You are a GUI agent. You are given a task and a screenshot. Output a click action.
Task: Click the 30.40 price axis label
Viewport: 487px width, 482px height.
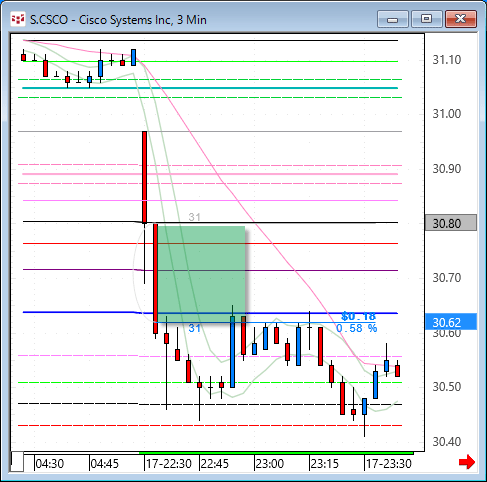[x=447, y=442]
